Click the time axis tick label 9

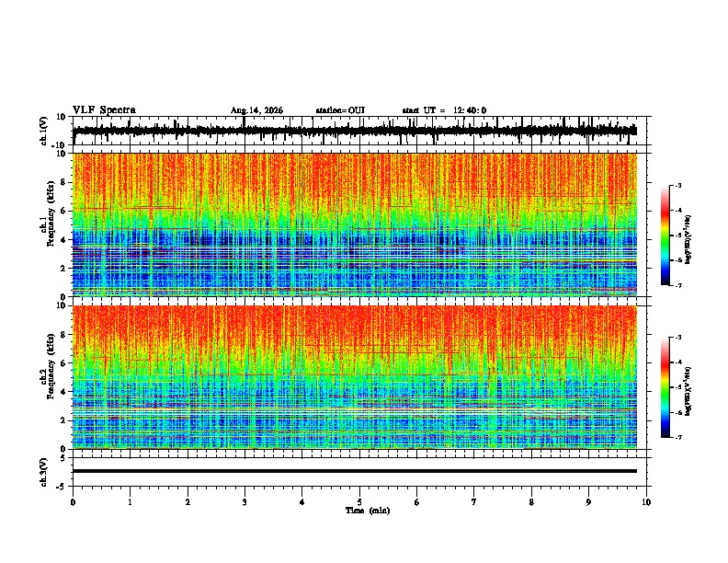(x=588, y=502)
